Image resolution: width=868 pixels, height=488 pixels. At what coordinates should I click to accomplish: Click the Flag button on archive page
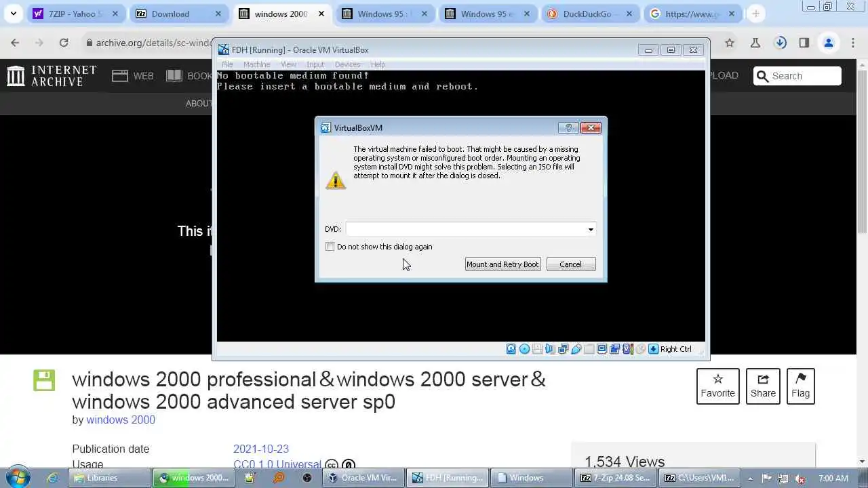point(800,386)
